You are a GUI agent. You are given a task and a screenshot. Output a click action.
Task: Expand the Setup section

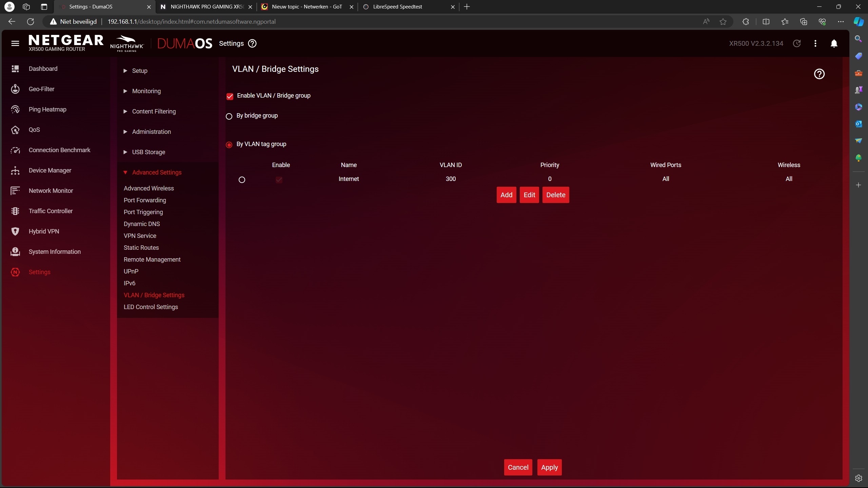pos(139,70)
